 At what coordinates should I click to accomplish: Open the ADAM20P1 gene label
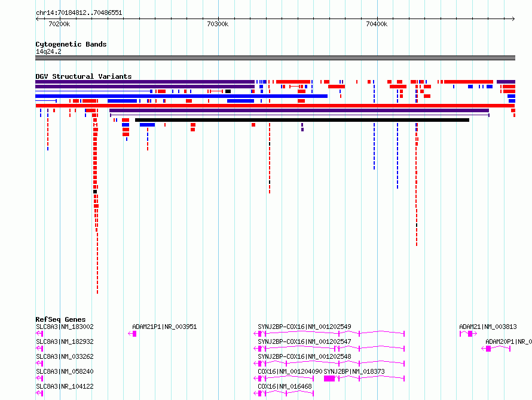pos(509,341)
